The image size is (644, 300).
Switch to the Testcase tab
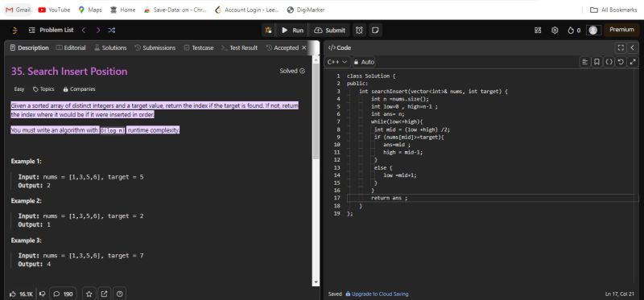(x=198, y=47)
